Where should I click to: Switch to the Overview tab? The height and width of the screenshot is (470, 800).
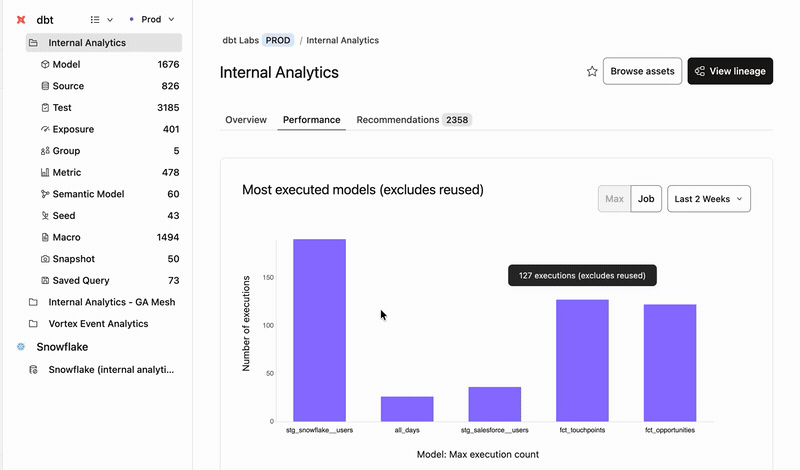[x=246, y=120]
